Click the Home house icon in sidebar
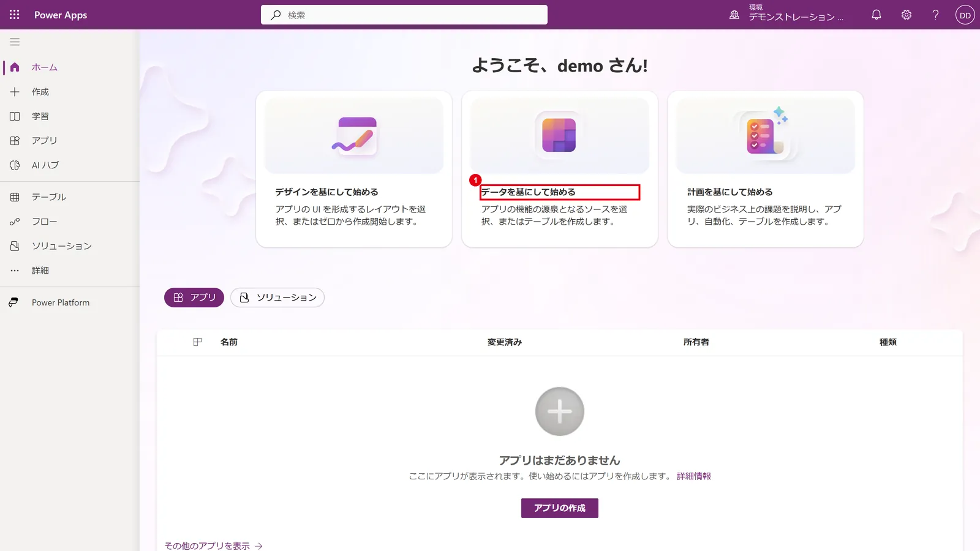980x551 pixels. coord(15,67)
